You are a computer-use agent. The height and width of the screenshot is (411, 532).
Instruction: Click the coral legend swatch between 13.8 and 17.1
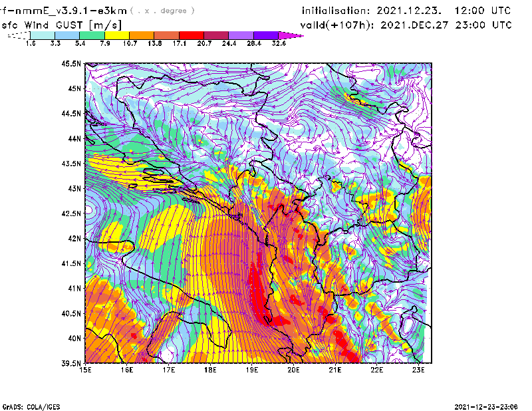click(167, 35)
